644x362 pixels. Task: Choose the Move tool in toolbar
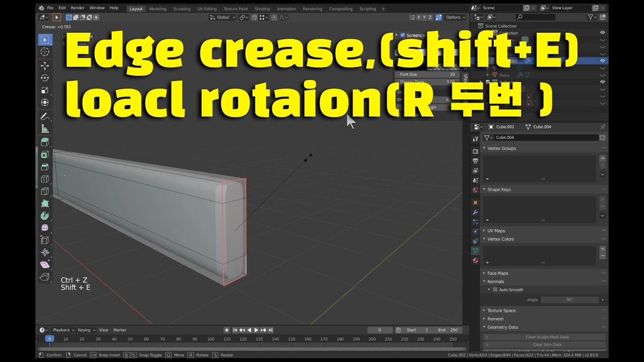(x=45, y=66)
